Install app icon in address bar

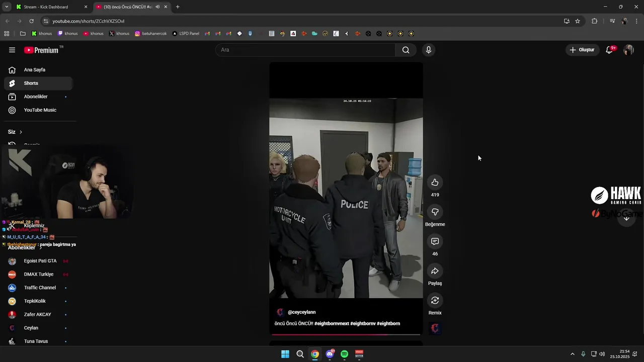click(567, 21)
